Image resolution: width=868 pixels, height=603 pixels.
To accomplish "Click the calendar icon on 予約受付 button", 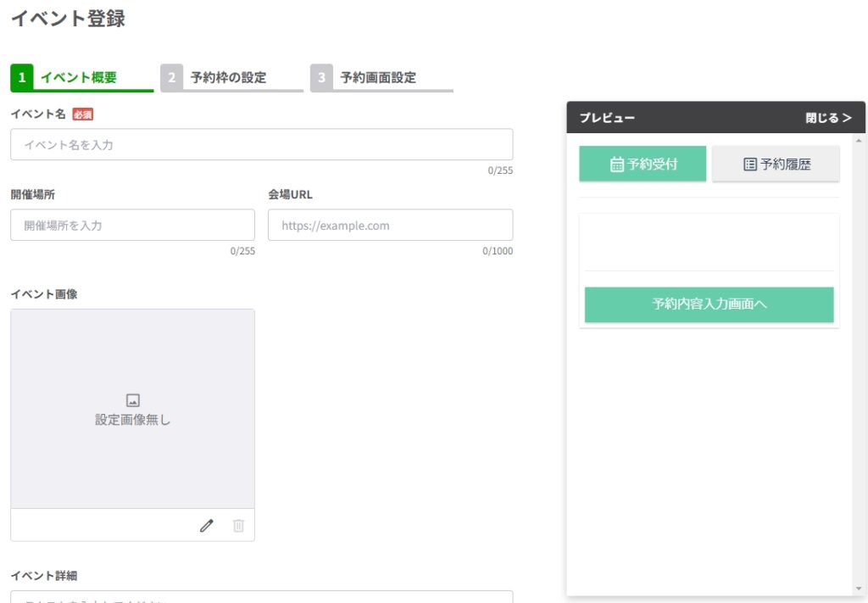I will click(x=617, y=165).
